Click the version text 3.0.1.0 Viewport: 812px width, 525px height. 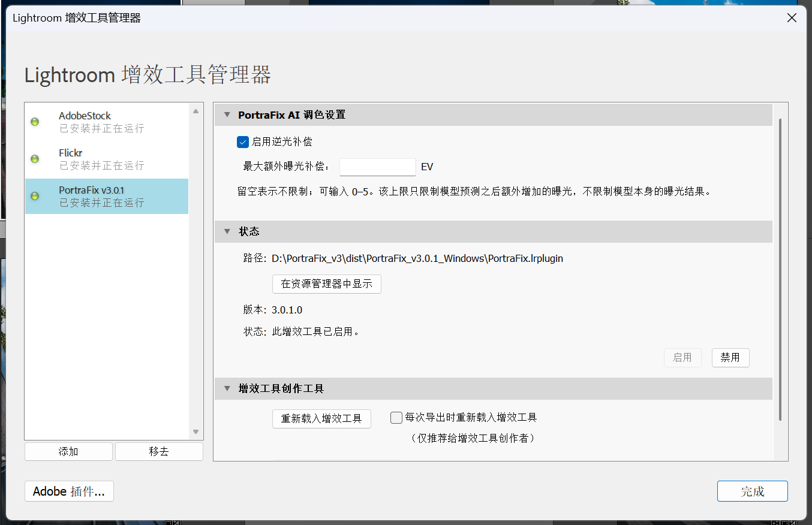point(287,310)
